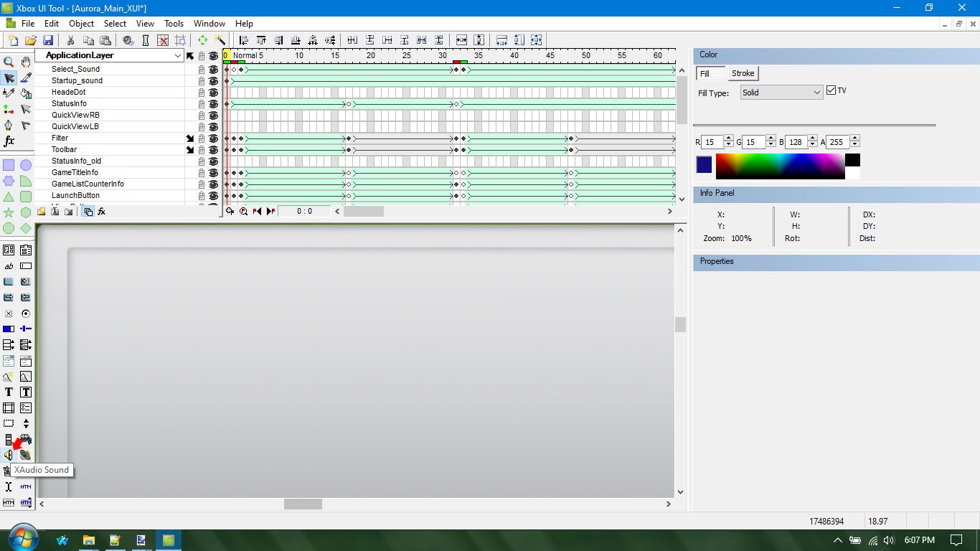Pick the Hexagon shape tool

click(x=26, y=212)
